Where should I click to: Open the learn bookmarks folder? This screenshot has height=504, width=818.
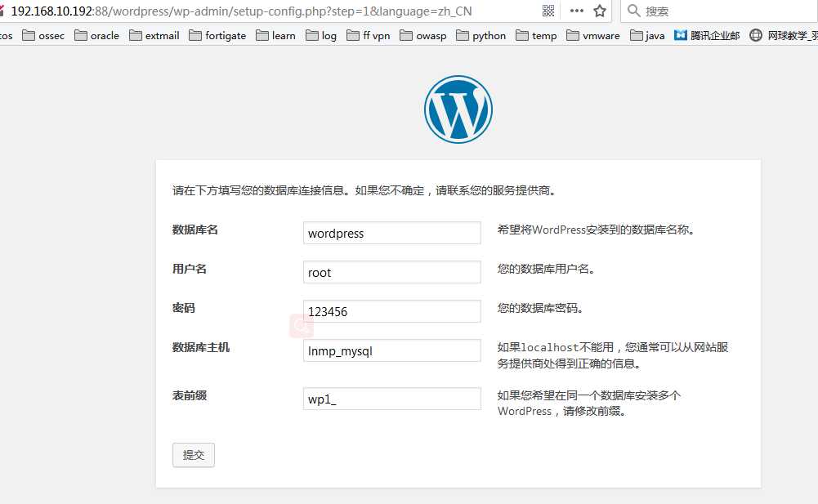click(275, 35)
